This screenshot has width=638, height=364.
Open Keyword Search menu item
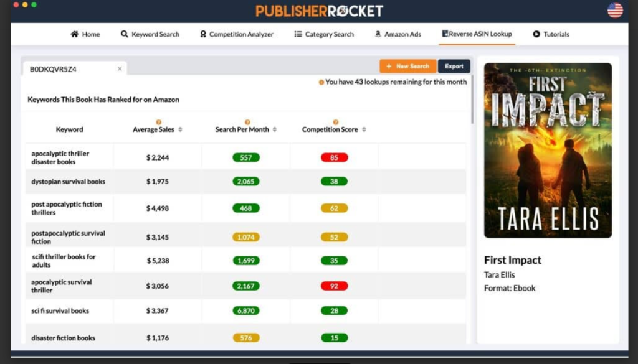click(150, 34)
